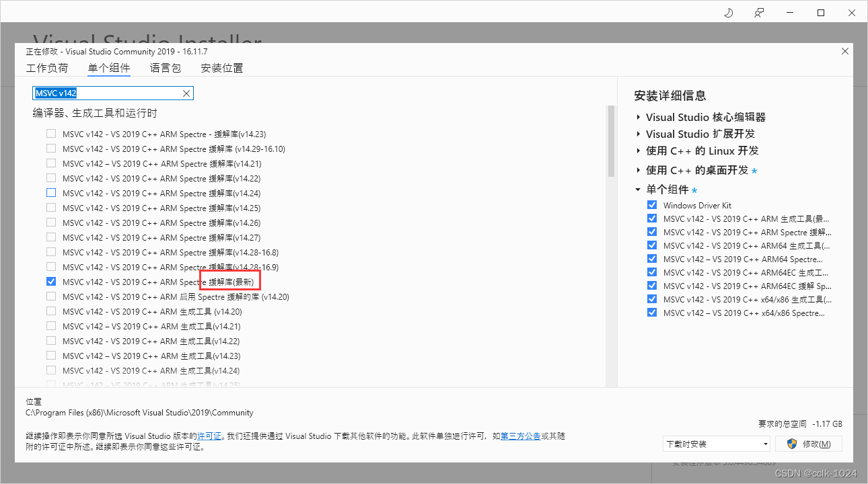Select the 单个组件 tab
The image size is (868, 484).
coord(109,68)
